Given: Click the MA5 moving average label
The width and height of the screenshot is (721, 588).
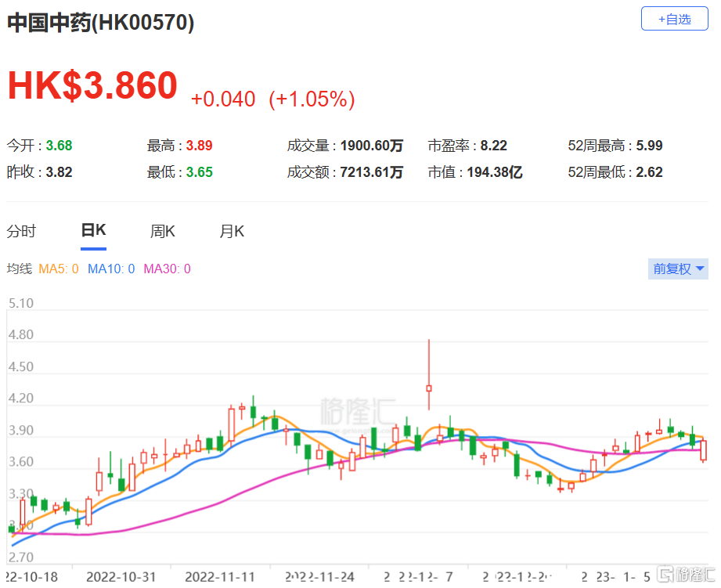Looking at the screenshot, I should (59, 269).
